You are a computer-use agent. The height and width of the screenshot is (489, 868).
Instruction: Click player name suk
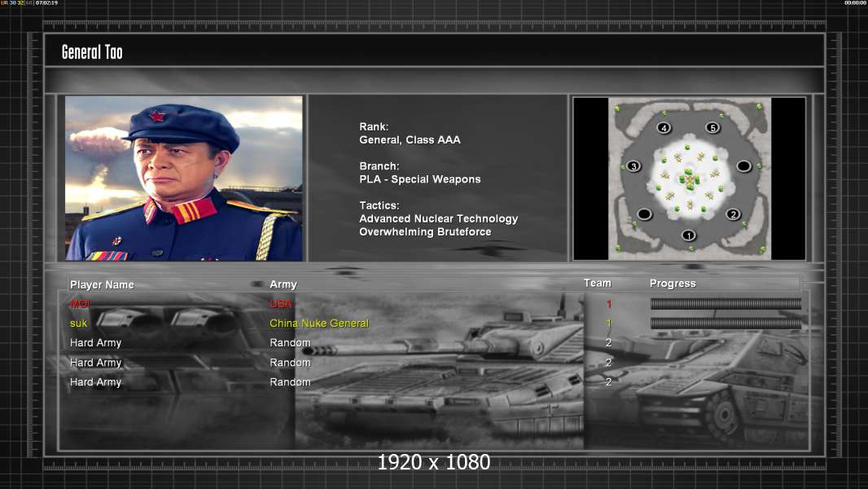[79, 324]
